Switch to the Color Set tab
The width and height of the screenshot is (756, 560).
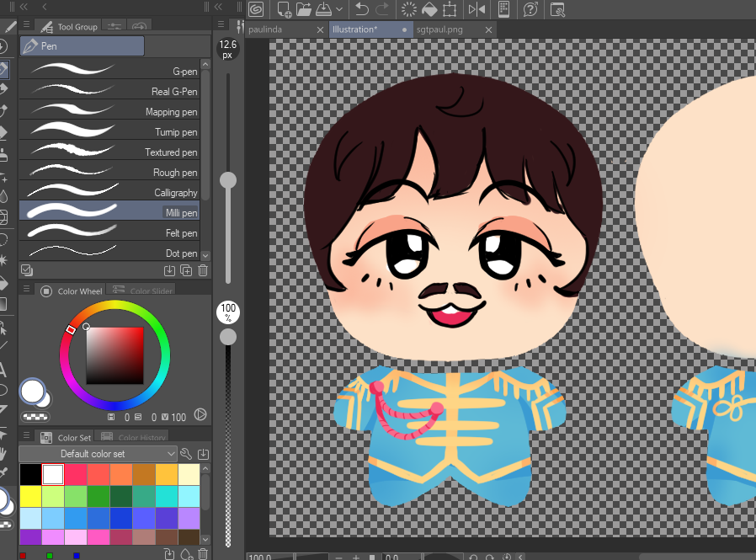pyautogui.click(x=66, y=438)
